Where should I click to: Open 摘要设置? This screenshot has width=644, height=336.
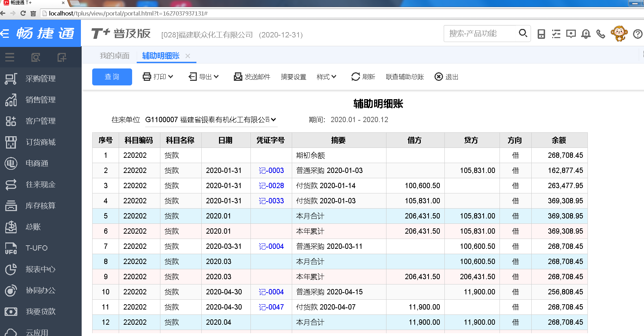click(x=293, y=77)
